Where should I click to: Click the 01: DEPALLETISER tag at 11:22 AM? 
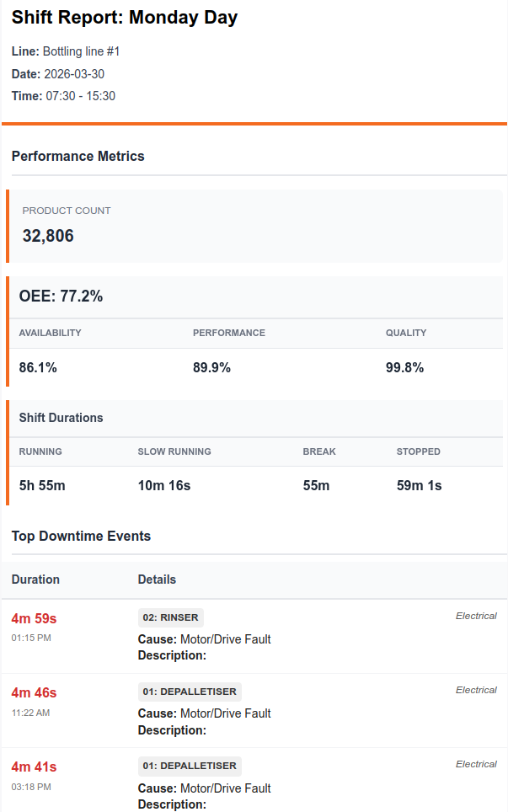(x=190, y=692)
